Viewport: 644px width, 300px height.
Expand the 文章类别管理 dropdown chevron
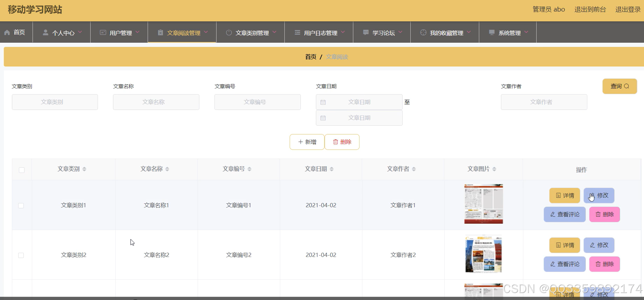275,32
